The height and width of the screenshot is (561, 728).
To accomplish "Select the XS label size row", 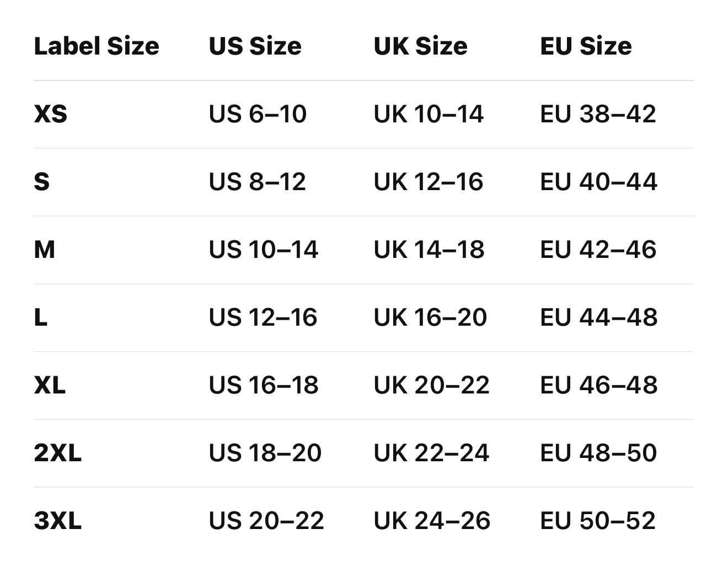I will point(51,115).
